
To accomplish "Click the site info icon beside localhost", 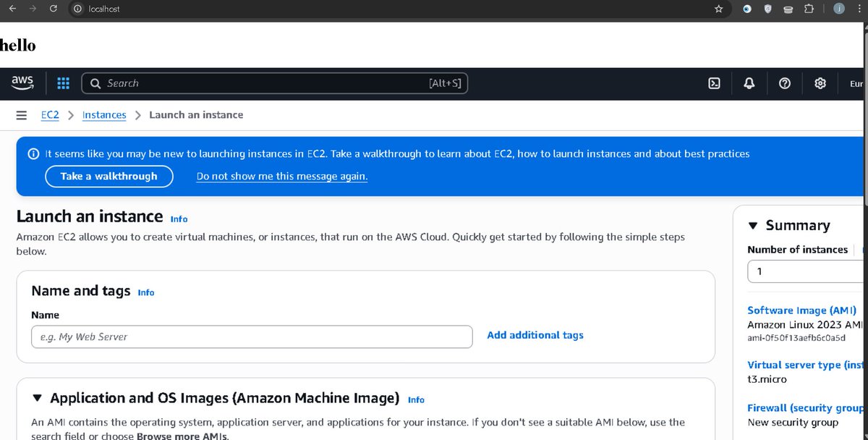I will click(79, 9).
